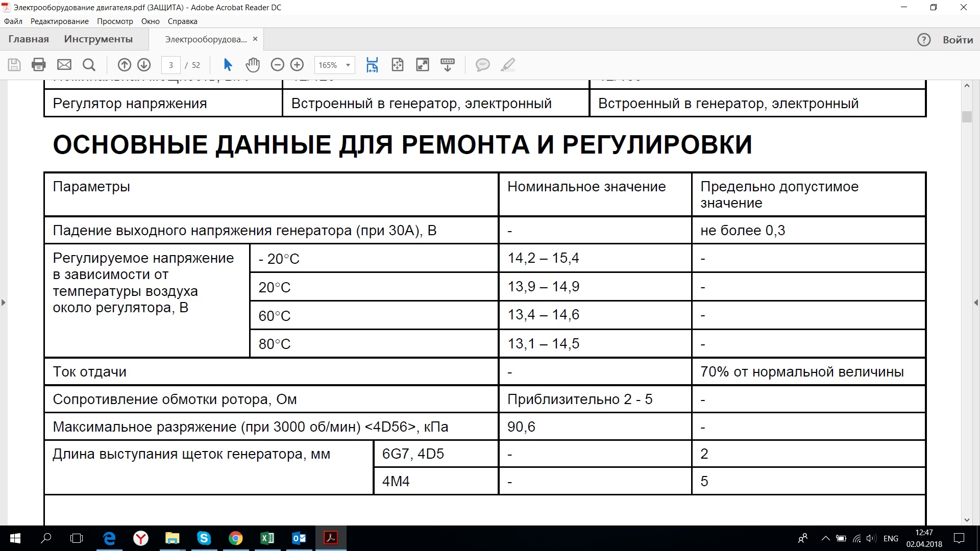Image resolution: width=980 pixels, height=551 pixels.
Task: Click the zoom out minus button
Action: point(277,65)
